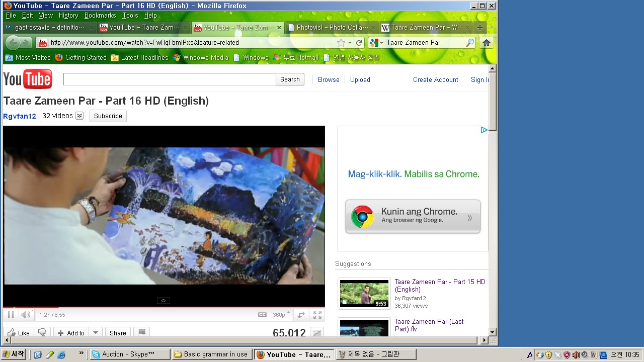Screen dimensions: 644x362
Task: Click the search magnifier icon
Action: (x=469, y=43)
